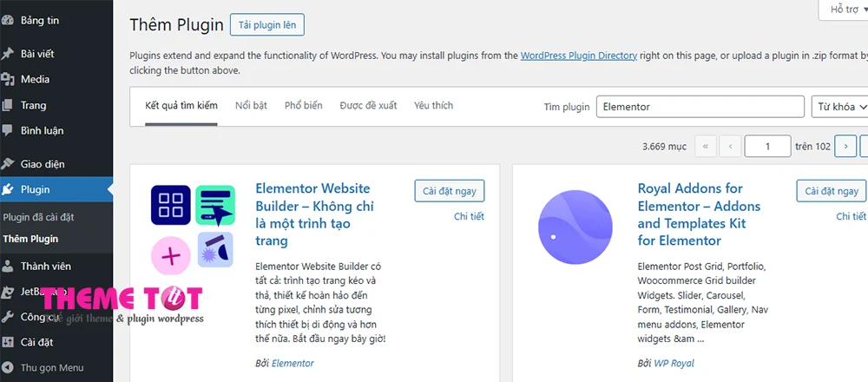Open the Elementor author link

[x=293, y=363]
